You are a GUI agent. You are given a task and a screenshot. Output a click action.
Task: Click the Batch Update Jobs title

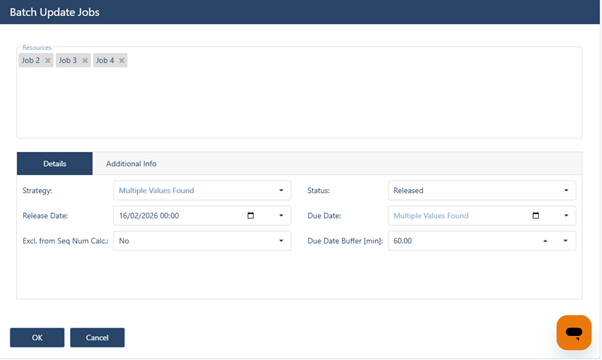coord(55,12)
